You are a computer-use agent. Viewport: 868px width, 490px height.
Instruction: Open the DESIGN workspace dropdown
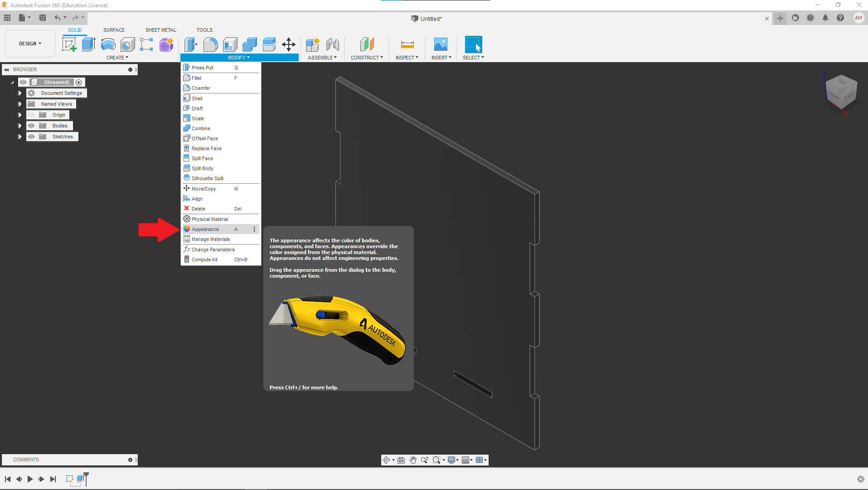click(x=30, y=44)
